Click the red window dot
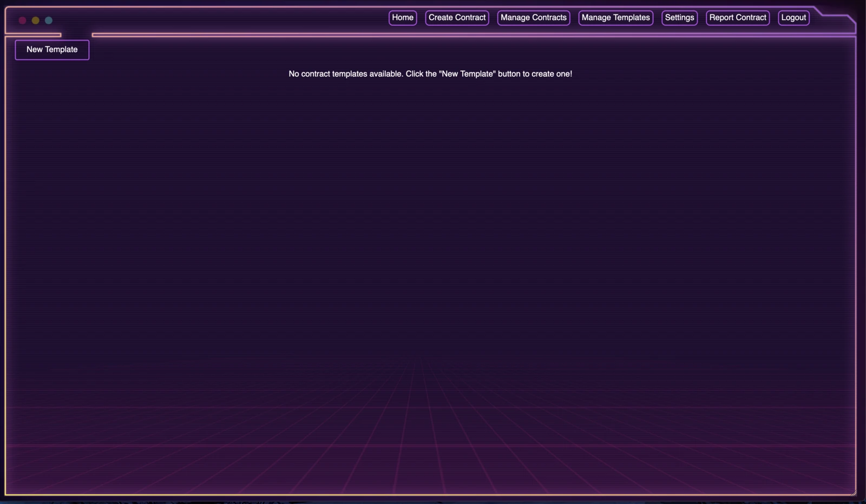The image size is (866, 504). pyautogui.click(x=22, y=21)
